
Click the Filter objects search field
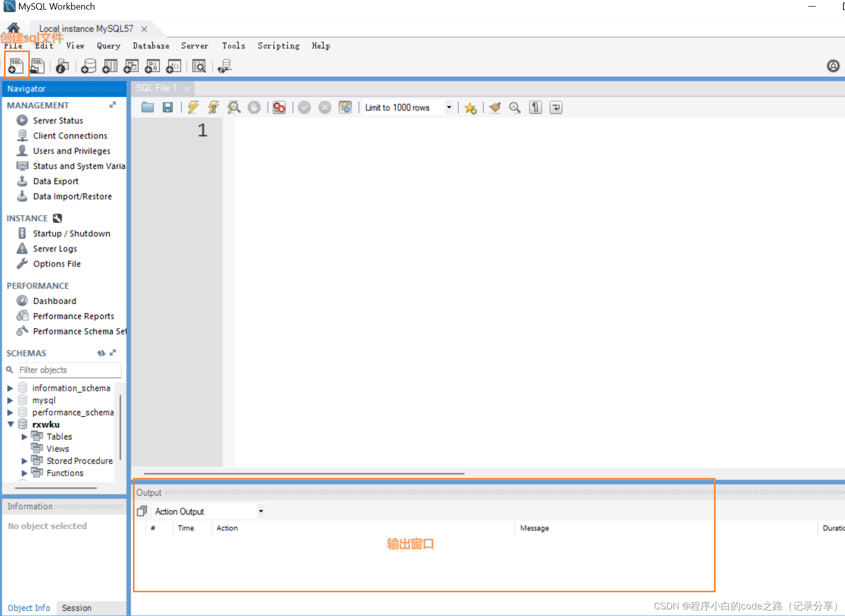pos(70,370)
